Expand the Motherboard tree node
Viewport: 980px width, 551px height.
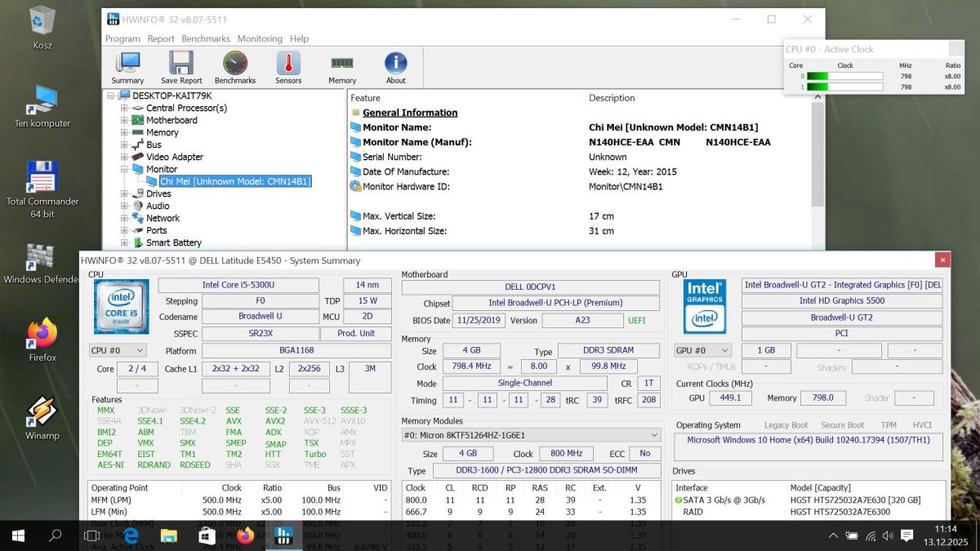point(124,120)
